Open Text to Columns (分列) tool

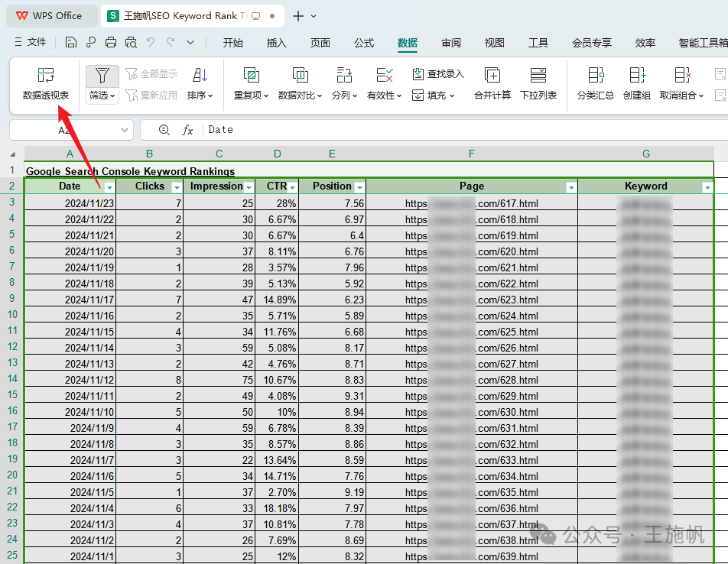tap(344, 84)
